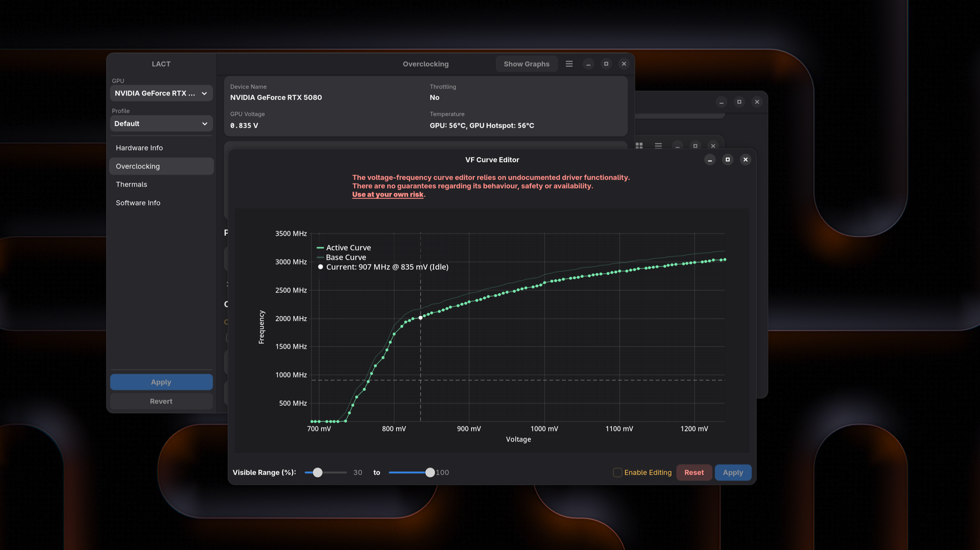Expand the GPU selection dropdown
The width and height of the screenshot is (980, 550).
point(161,93)
